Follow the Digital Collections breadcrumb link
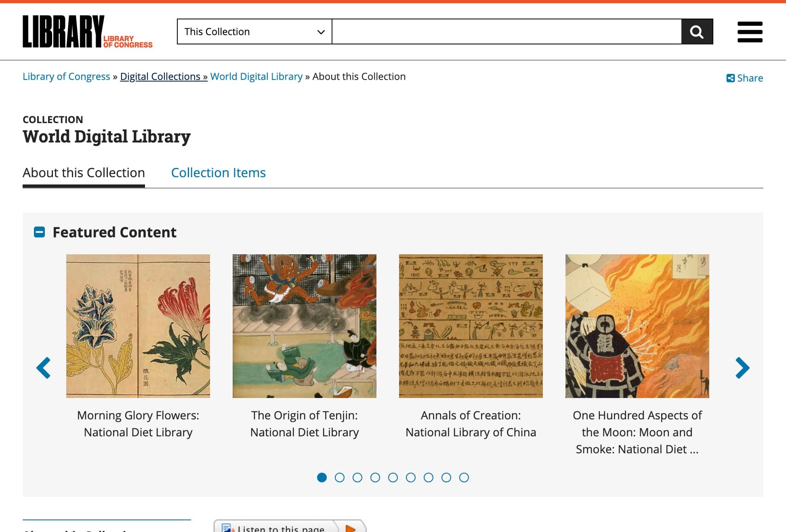786x532 pixels. tap(164, 77)
